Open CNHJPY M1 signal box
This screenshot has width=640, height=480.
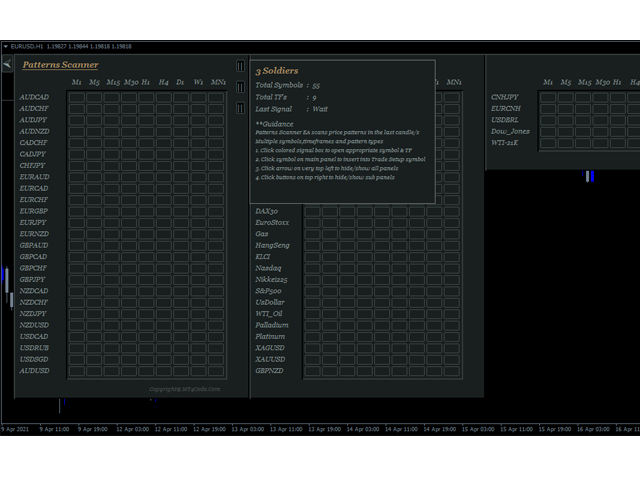[548, 98]
